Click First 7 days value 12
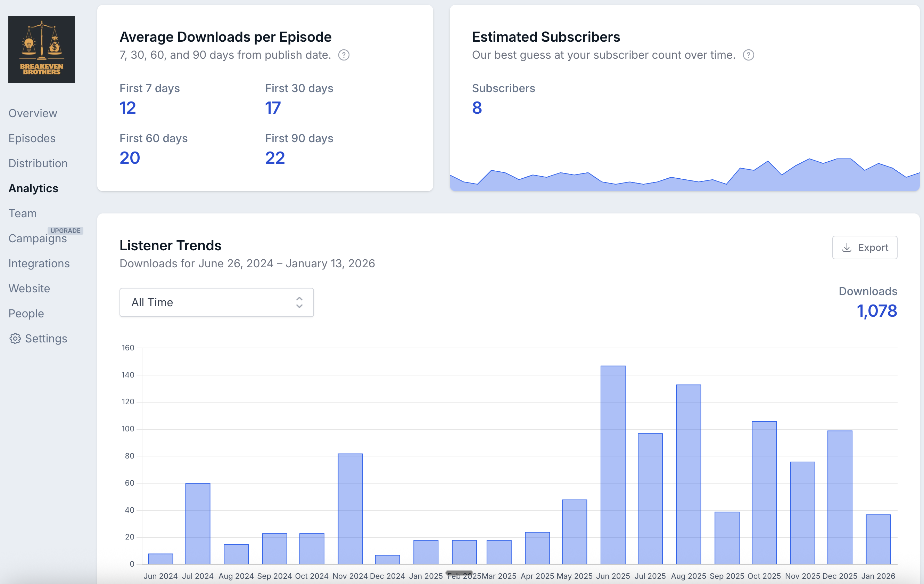Viewport: 924px width, 584px height. click(x=127, y=108)
